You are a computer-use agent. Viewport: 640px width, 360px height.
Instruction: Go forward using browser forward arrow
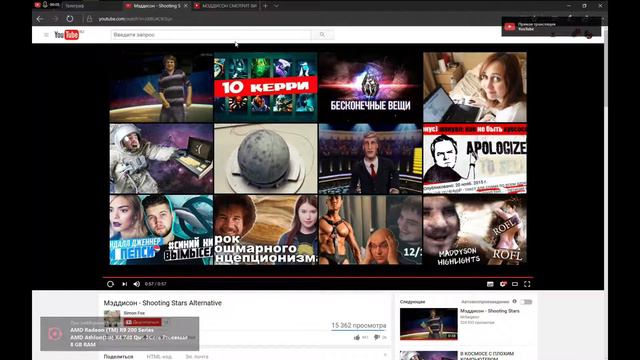click(x=55, y=19)
